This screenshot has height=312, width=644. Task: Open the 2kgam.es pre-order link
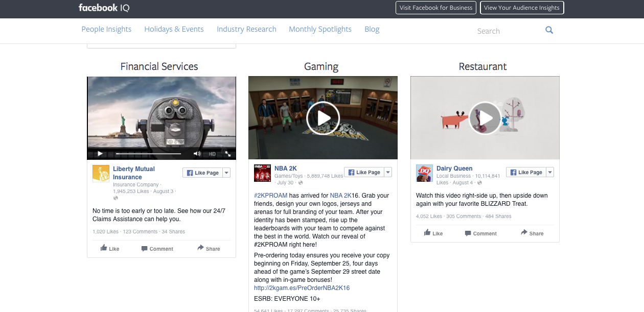302,288
